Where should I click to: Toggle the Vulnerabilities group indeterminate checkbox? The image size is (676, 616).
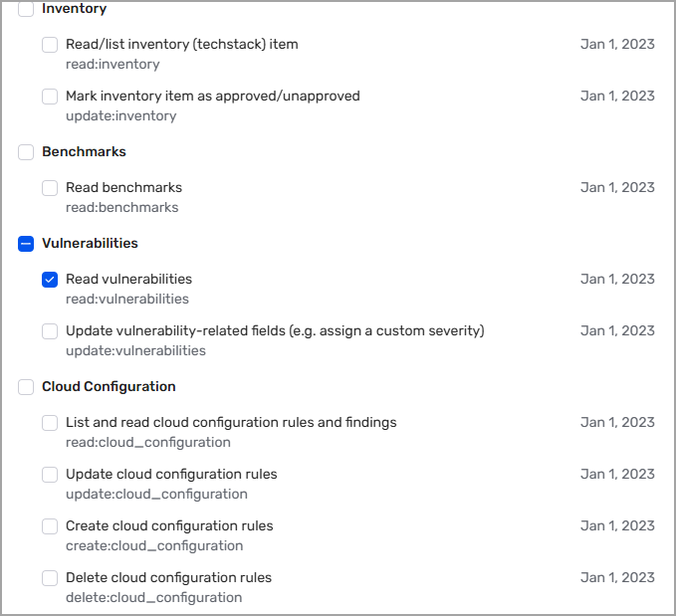point(26,244)
